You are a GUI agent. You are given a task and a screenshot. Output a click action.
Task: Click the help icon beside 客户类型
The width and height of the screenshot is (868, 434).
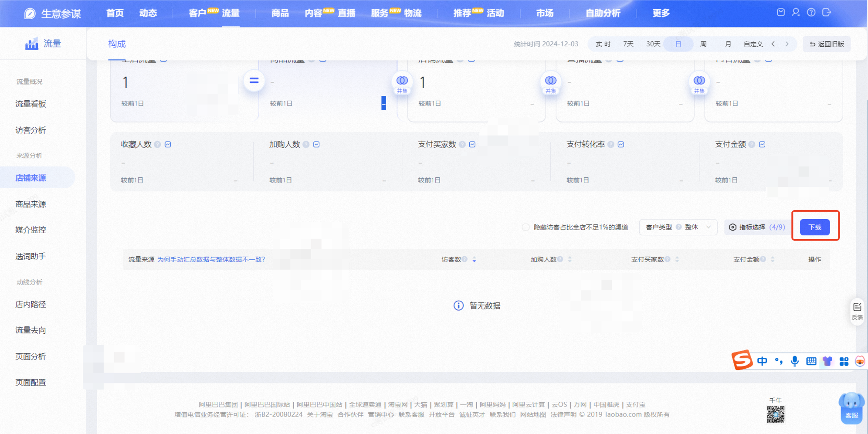coord(678,227)
